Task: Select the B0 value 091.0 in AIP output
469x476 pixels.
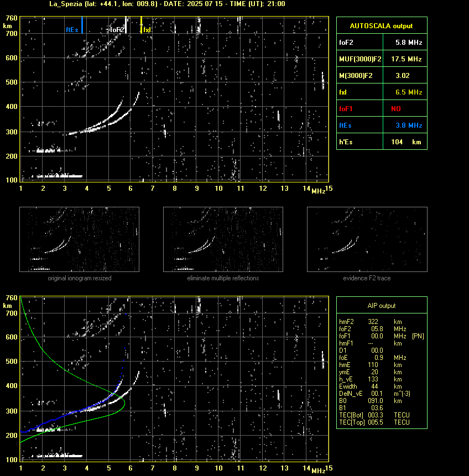Action: [376, 401]
